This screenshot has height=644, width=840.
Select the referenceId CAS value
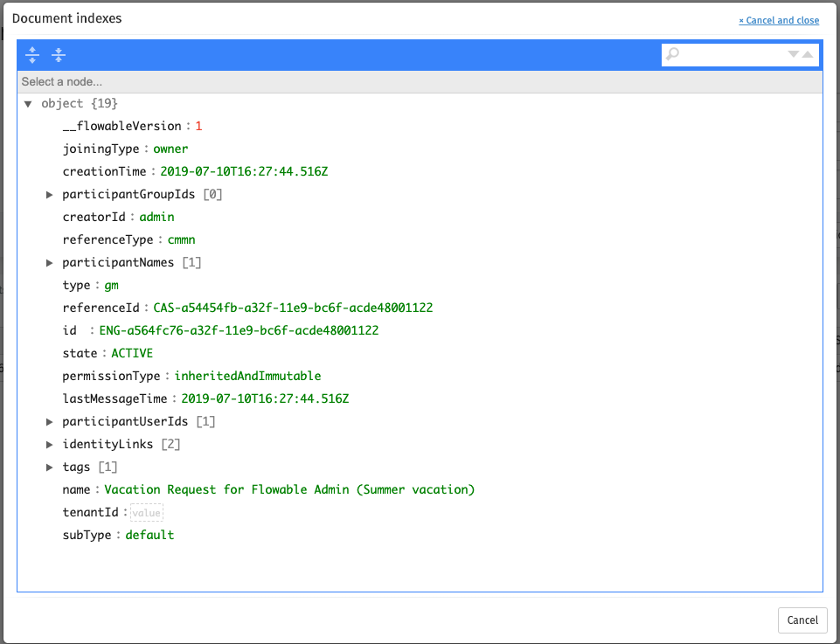[x=293, y=308]
